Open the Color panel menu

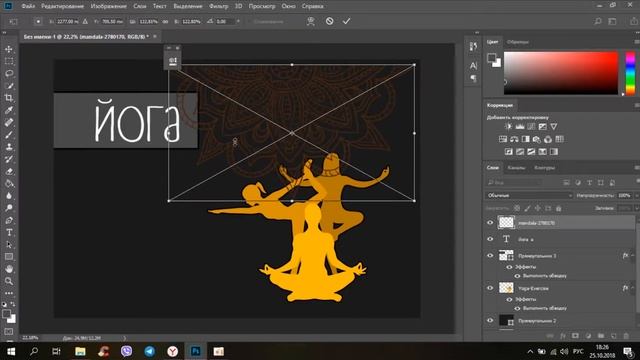tap(637, 42)
